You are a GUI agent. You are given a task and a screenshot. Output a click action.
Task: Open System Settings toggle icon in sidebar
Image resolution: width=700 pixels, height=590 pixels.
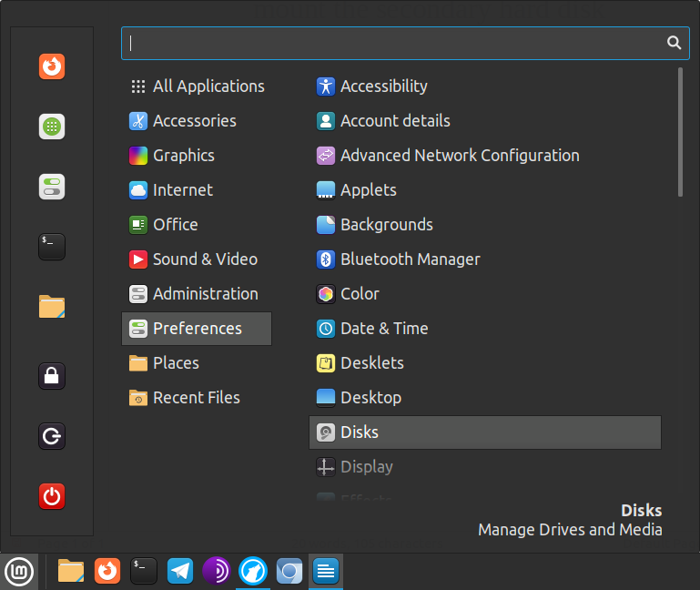(x=52, y=187)
